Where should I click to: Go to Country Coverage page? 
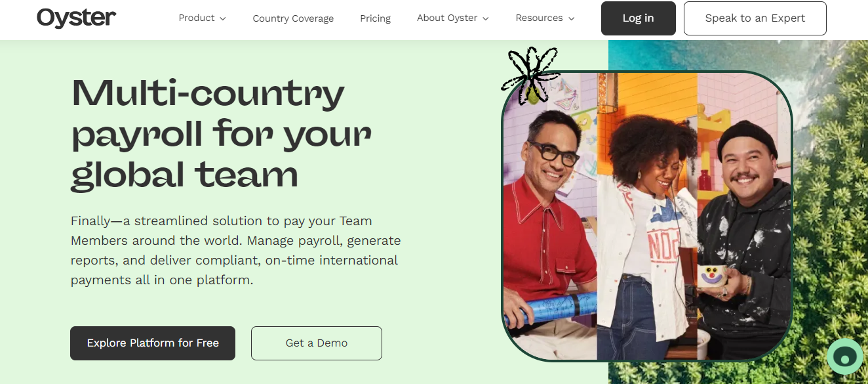293,18
